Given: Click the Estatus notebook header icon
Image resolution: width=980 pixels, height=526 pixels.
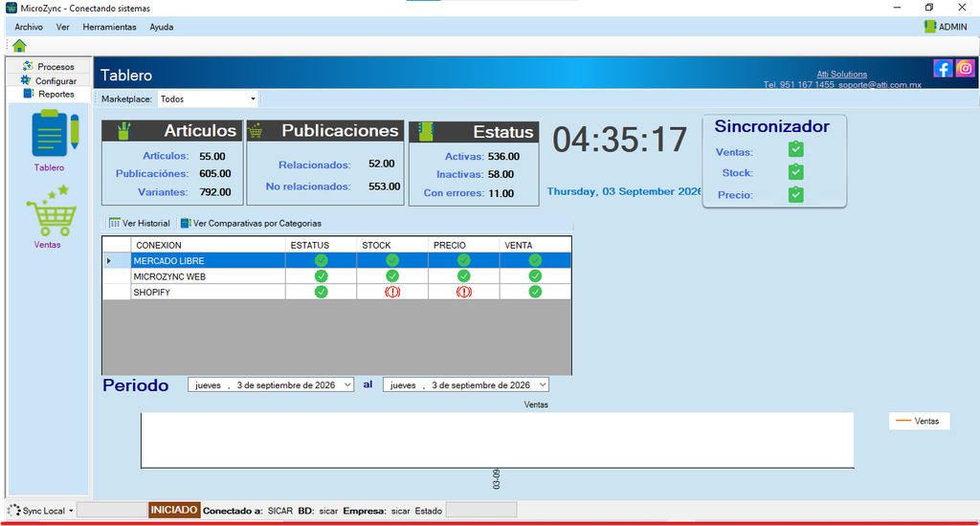Looking at the screenshot, I should pos(426,132).
